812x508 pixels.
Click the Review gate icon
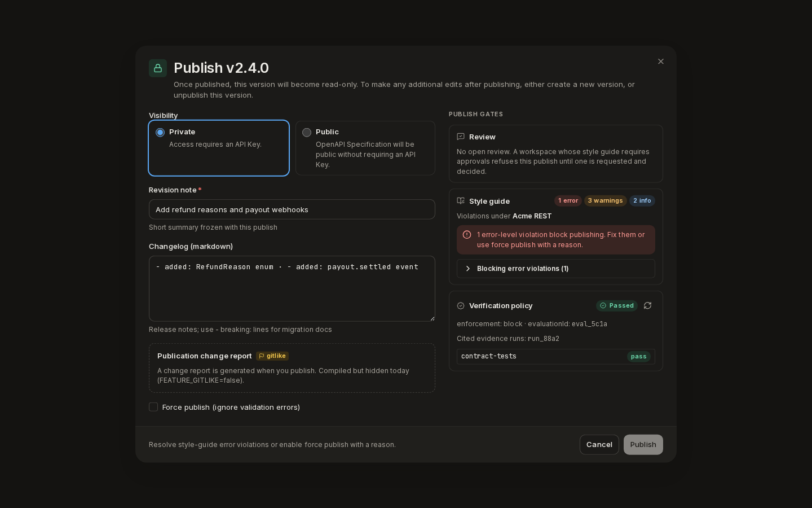click(461, 137)
